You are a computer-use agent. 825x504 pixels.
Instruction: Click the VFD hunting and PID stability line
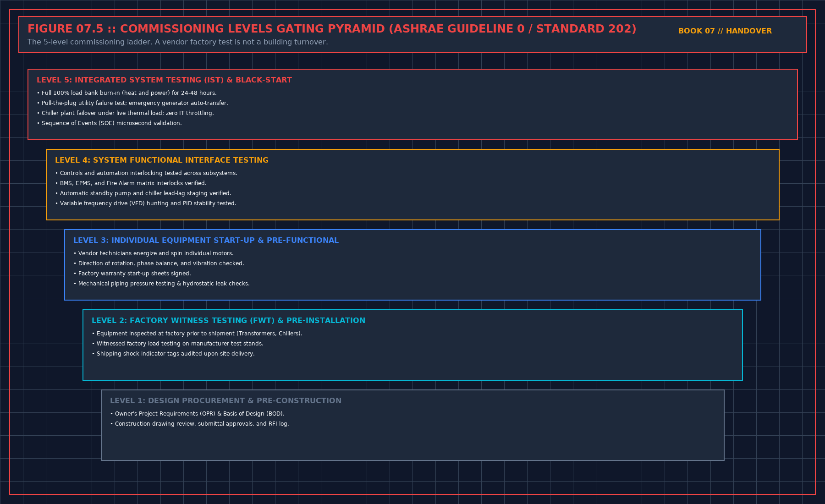point(146,203)
